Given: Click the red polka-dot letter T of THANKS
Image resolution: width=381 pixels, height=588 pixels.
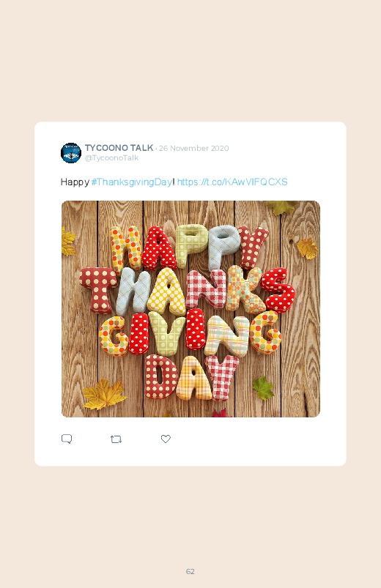Looking at the screenshot, I should coord(98,290).
